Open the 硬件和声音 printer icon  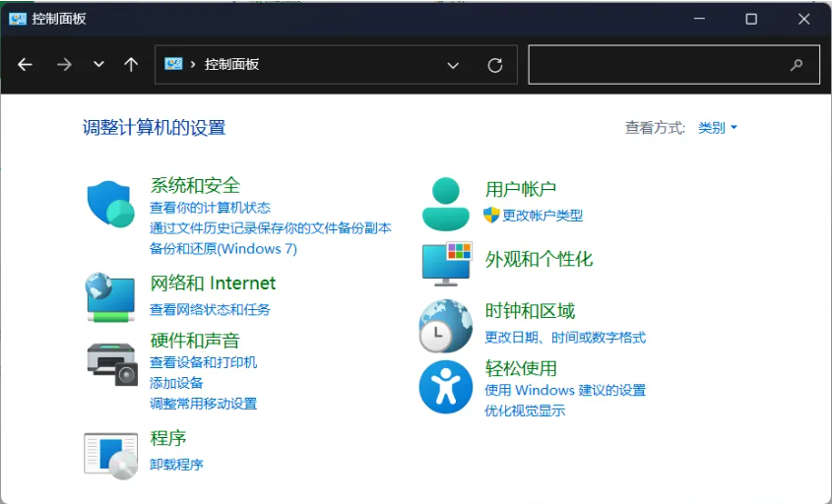tap(112, 364)
